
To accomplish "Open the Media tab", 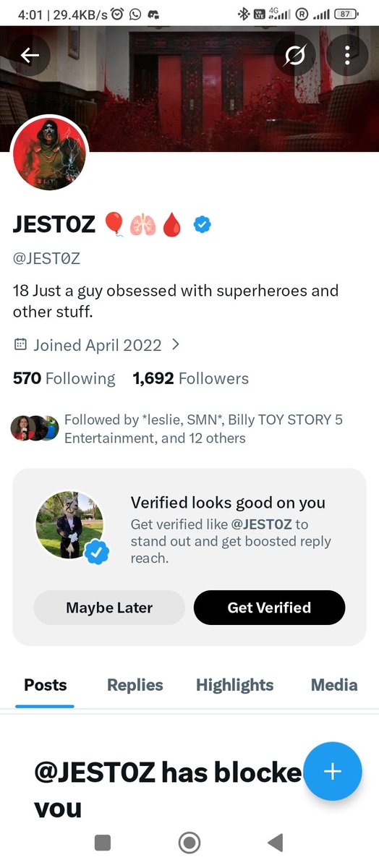I will coord(334,685).
